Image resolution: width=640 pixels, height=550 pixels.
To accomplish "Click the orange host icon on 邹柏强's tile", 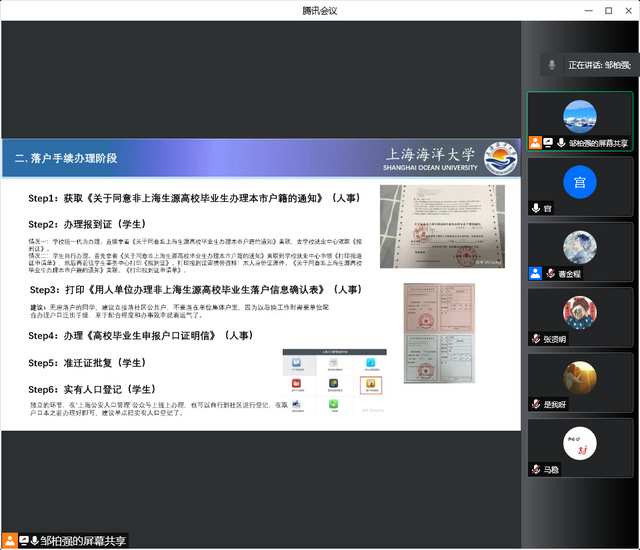I will [536, 143].
